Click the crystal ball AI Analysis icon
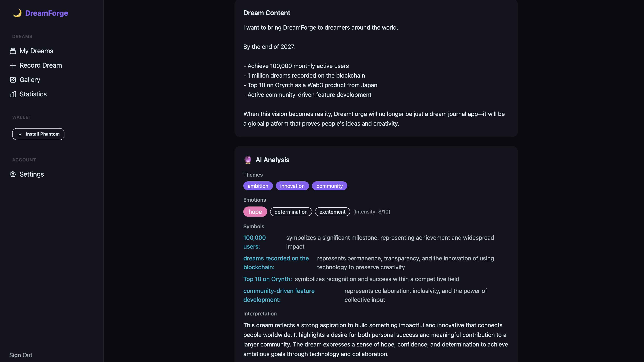The height and width of the screenshot is (362, 644). pyautogui.click(x=247, y=160)
